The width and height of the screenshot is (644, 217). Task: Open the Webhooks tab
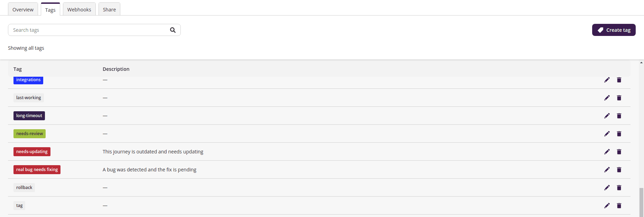tap(79, 9)
